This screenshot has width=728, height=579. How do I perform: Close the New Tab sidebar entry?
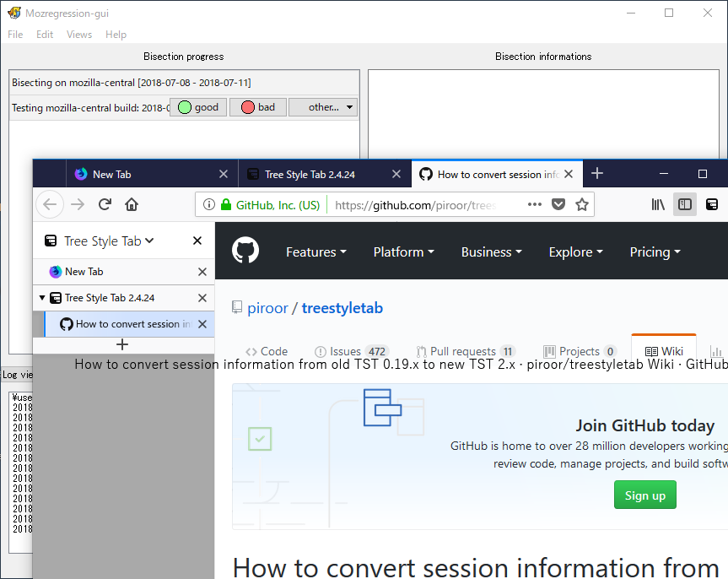click(x=202, y=272)
